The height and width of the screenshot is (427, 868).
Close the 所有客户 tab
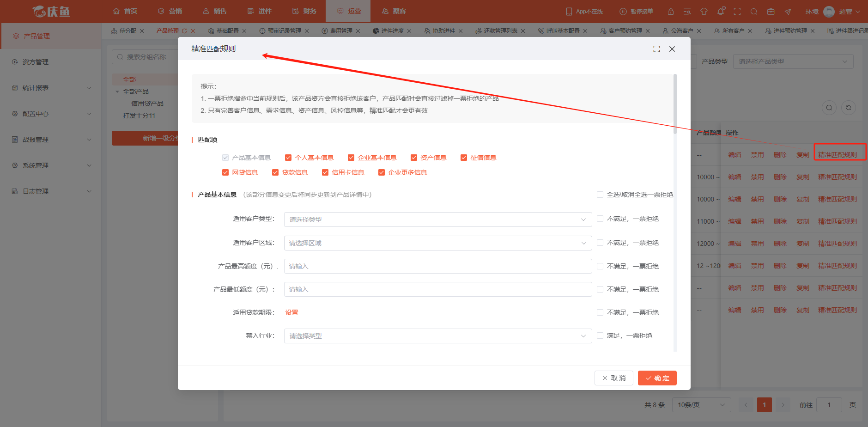(750, 31)
